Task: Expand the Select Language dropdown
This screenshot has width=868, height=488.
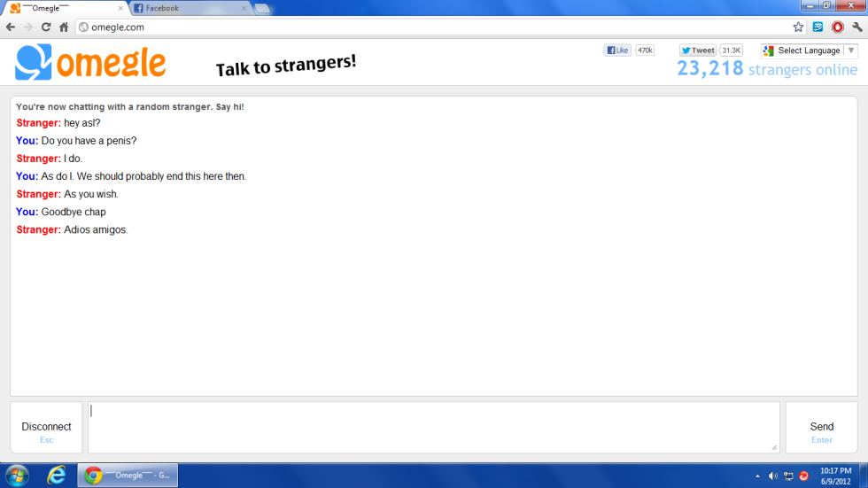Action: pyautogui.click(x=809, y=50)
